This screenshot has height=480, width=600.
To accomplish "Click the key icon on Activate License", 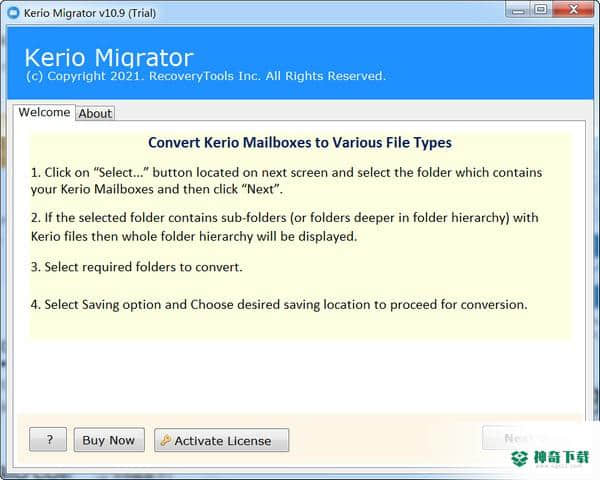I will [x=166, y=440].
